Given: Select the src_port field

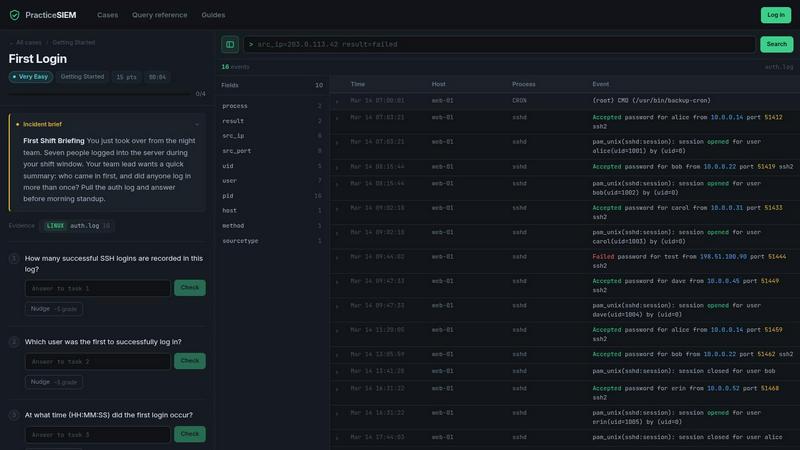Looking at the screenshot, I should tap(272, 151).
